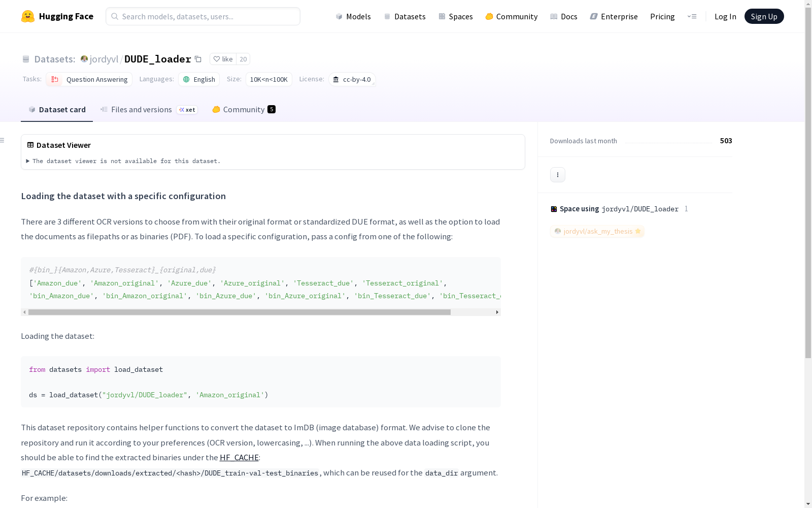The width and height of the screenshot is (812, 508).
Task: Click the Models cube icon
Action: (339, 16)
